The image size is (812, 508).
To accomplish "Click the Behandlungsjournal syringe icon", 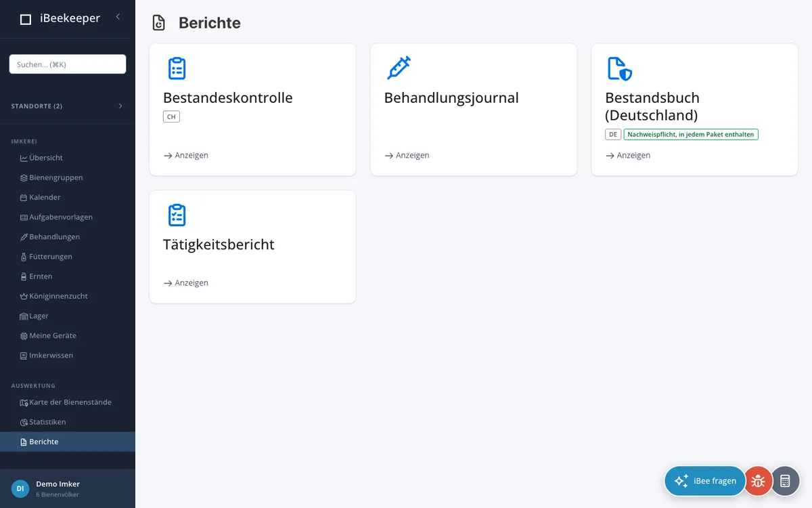I will (399, 68).
